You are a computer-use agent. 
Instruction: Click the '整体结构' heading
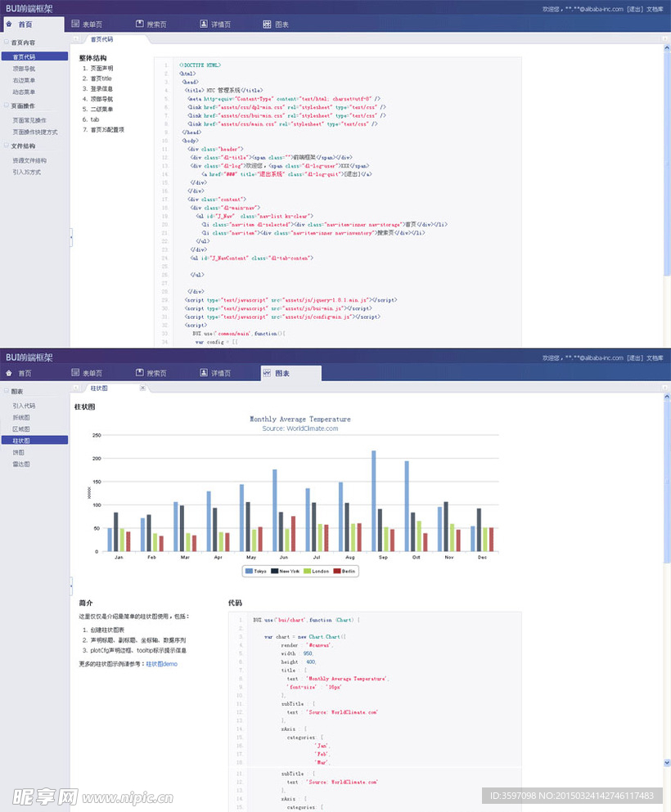tap(92, 58)
